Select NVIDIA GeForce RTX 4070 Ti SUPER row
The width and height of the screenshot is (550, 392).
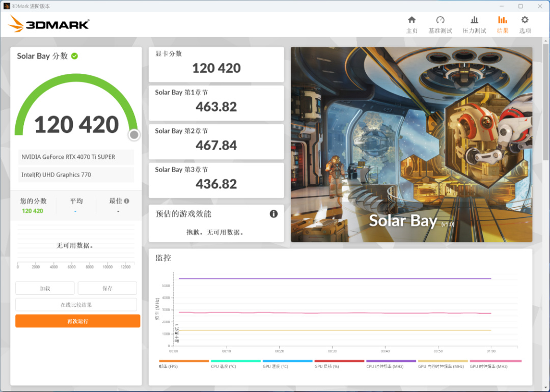coord(76,157)
